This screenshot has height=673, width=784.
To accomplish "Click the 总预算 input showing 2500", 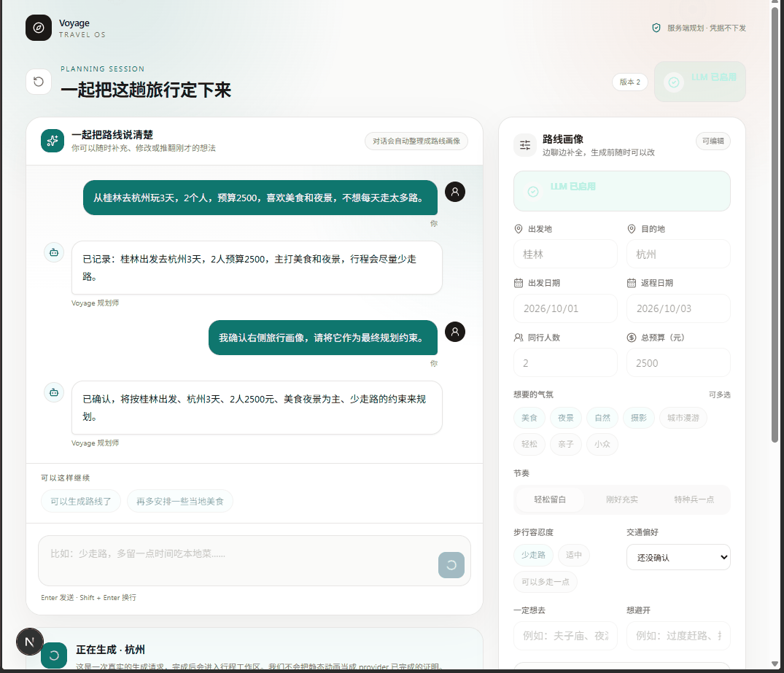I will tap(678, 363).
